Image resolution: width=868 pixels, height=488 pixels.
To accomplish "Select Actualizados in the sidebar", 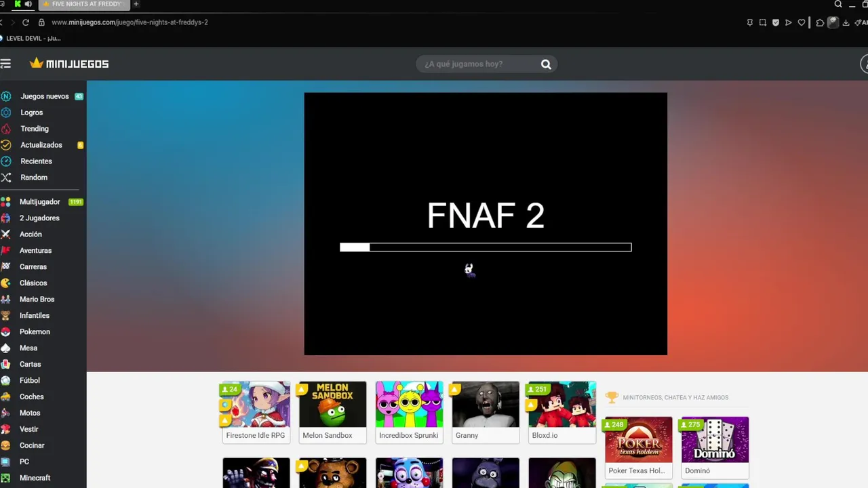I will pos(42,145).
